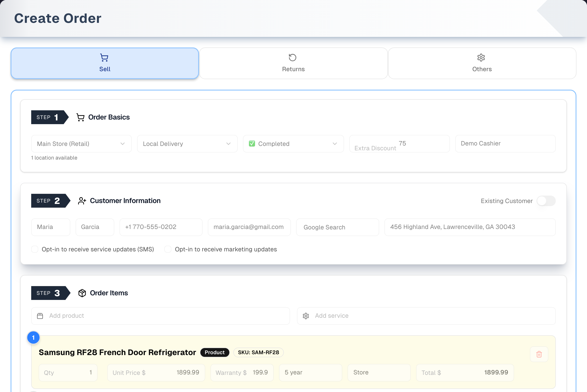Edit the Extra Discount field
This screenshot has width=587, height=392.
(x=399, y=144)
